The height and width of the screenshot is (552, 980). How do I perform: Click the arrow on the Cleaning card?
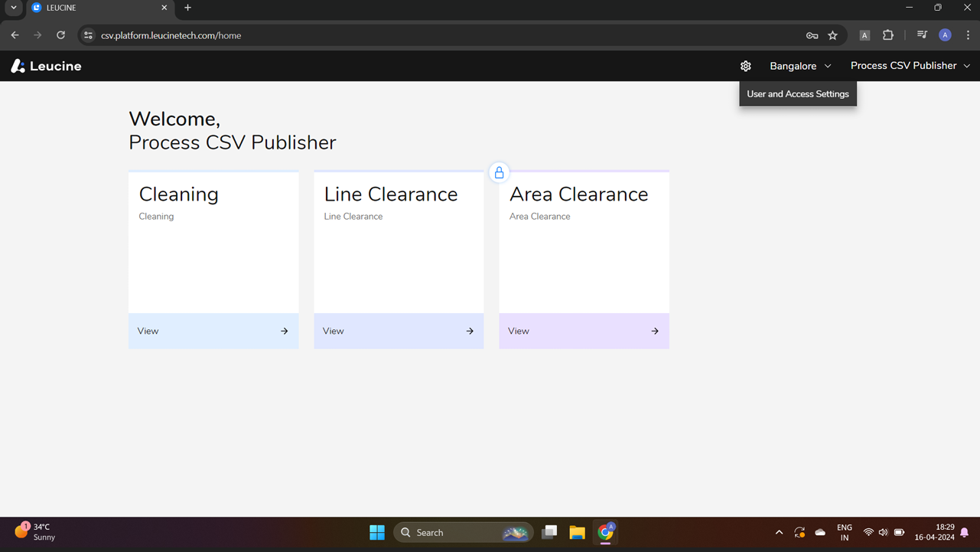(285, 332)
